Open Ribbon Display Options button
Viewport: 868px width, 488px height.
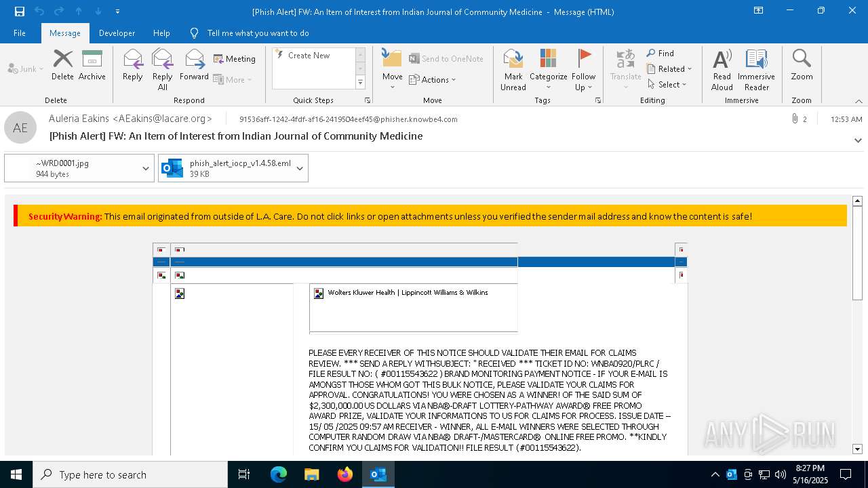[x=758, y=11]
